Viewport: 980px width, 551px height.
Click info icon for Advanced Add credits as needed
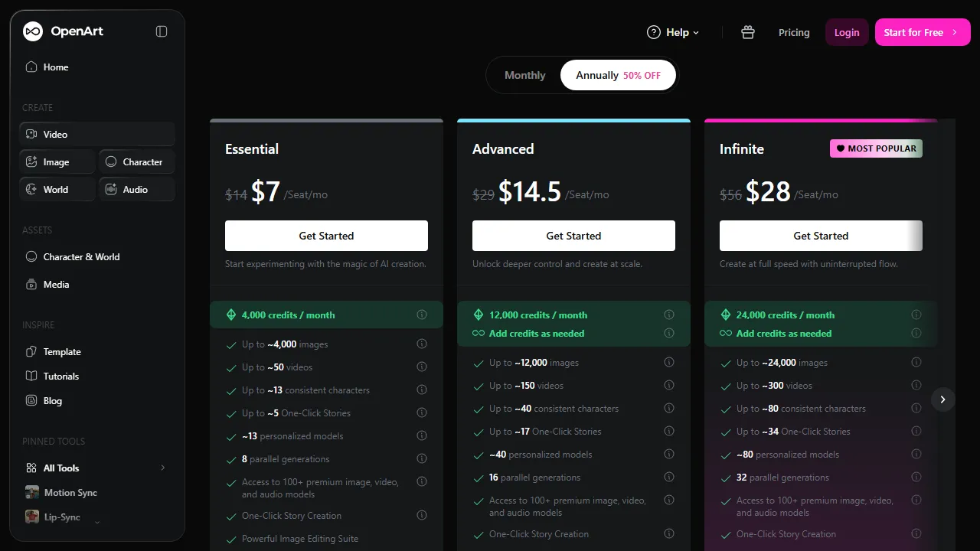click(x=669, y=333)
